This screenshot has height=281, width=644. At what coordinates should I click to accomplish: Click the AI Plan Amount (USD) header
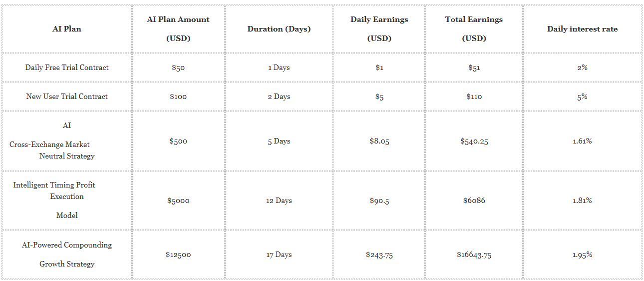(178, 29)
